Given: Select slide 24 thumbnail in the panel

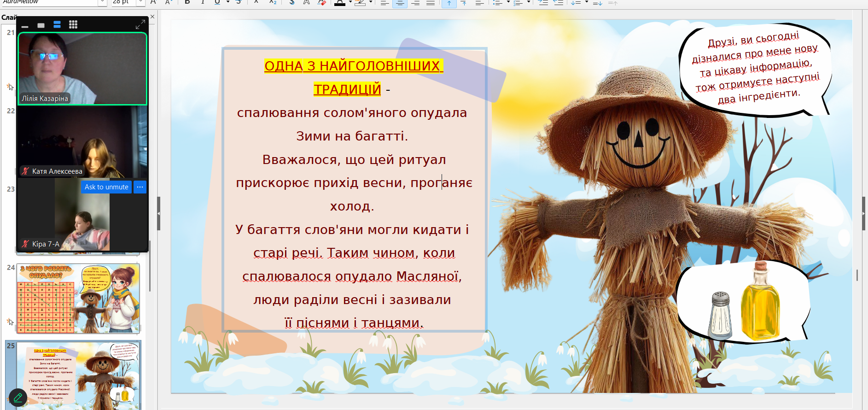Looking at the screenshot, I should [78, 299].
